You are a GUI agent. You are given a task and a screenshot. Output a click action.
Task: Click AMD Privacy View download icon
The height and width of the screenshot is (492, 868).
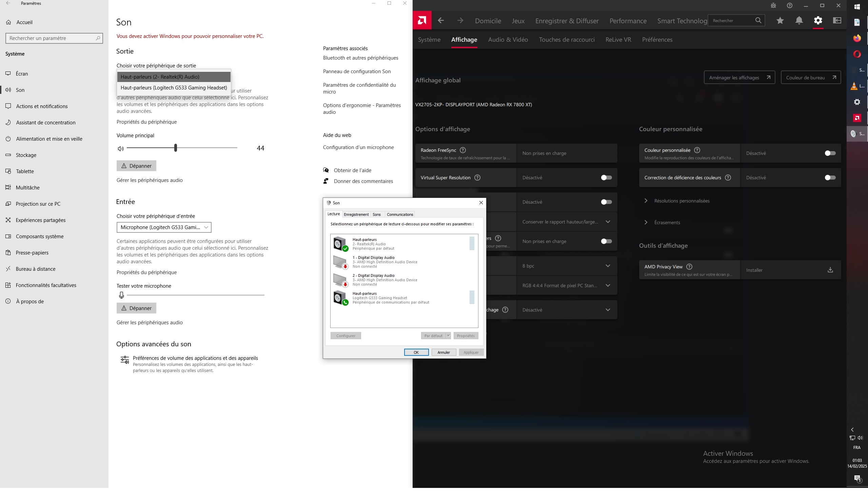830,270
